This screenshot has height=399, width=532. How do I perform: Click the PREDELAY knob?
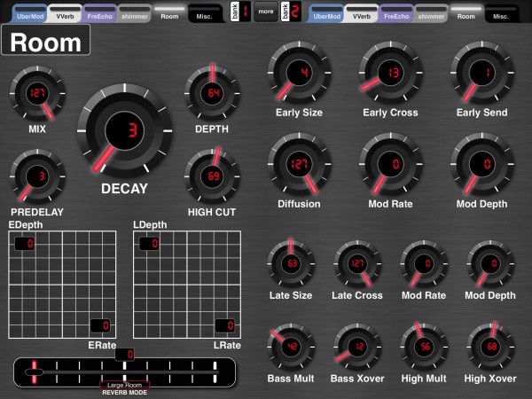(x=37, y=176)
